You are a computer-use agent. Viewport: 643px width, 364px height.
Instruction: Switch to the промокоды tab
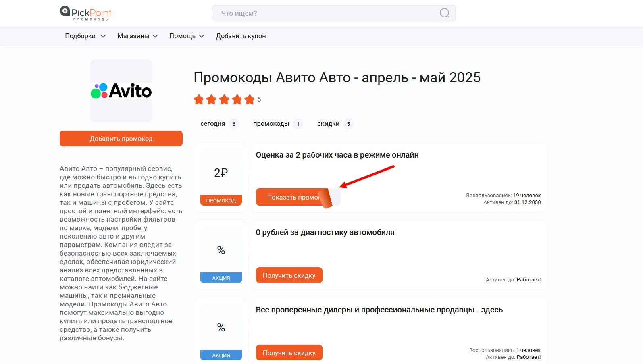pyautogui.click(x=278, y=124)
